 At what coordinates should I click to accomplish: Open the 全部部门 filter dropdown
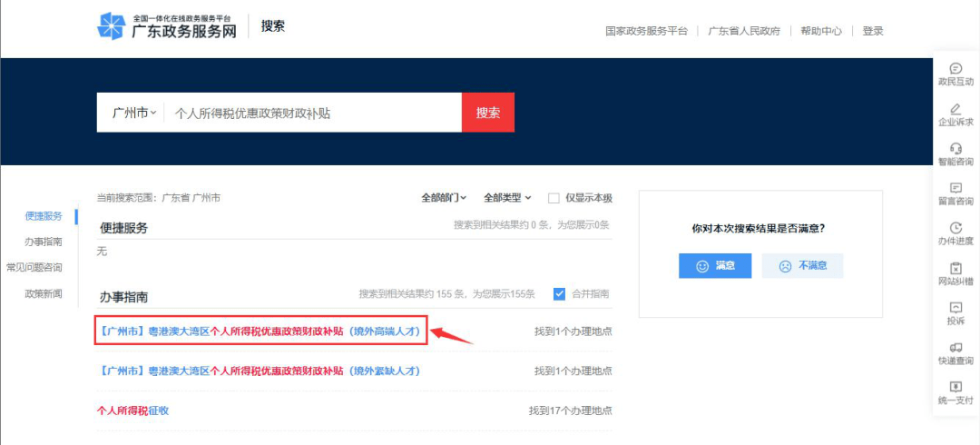click(444, 198)
